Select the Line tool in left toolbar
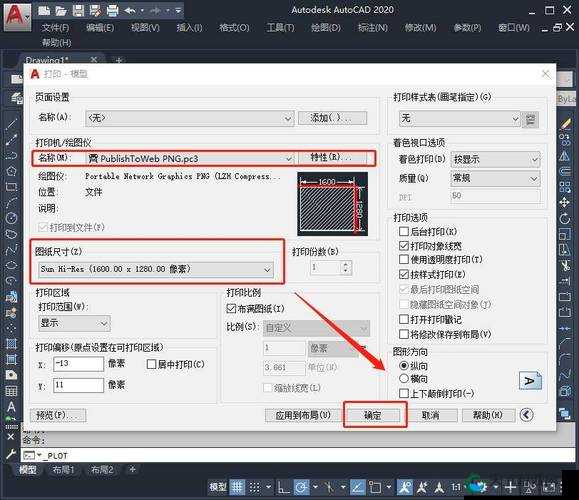Image resolution: width=579 pixels, height=500 pixels. click(x=11, y=124)
